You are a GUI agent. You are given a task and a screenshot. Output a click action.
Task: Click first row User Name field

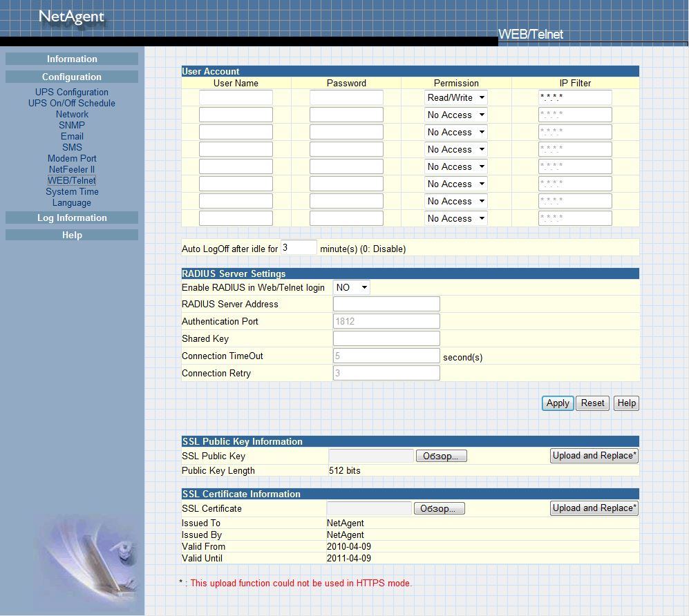(x=236, y=97)
